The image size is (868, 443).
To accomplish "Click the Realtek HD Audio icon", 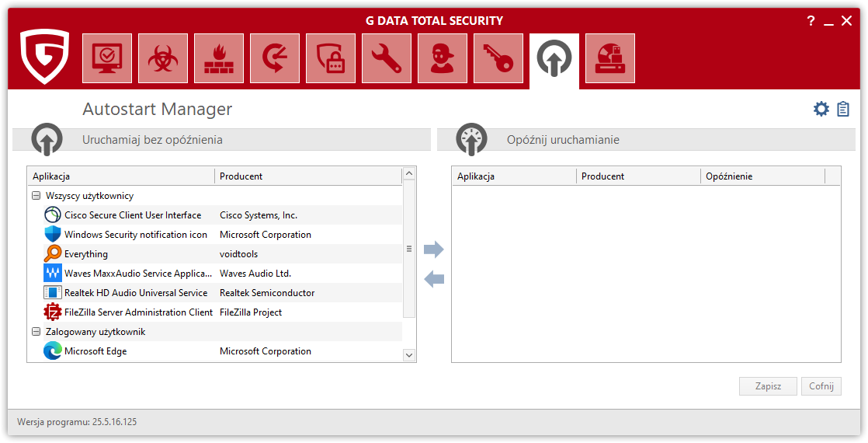I will tap(53, 293).
